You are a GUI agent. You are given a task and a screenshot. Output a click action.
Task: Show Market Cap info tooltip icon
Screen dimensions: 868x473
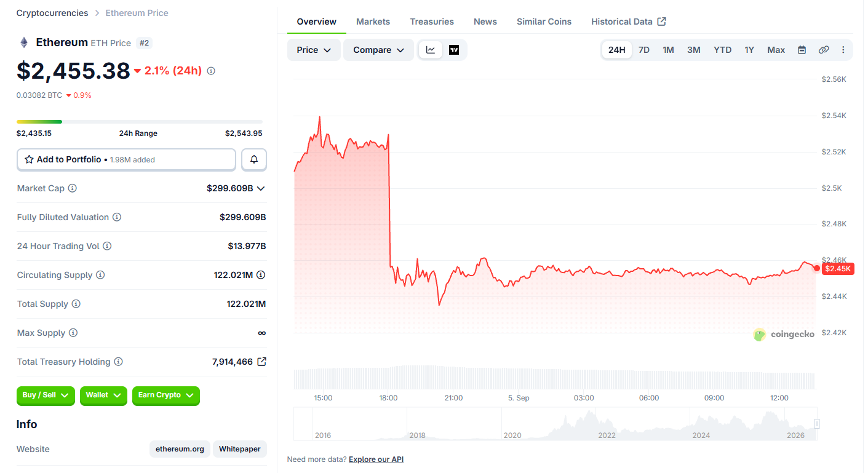point(73,188)
